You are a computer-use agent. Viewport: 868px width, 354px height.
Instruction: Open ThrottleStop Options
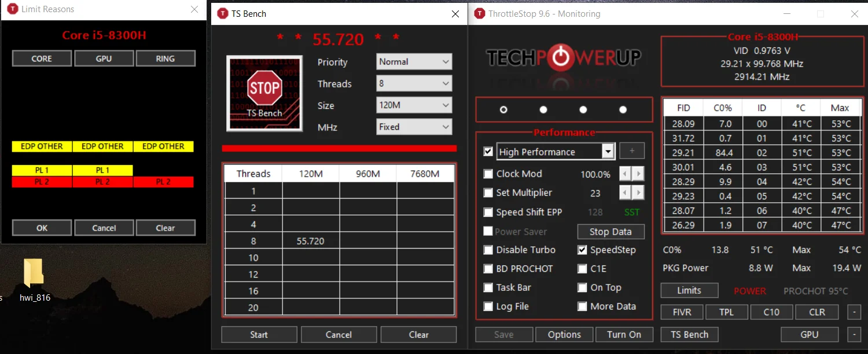tap(564, 334)
